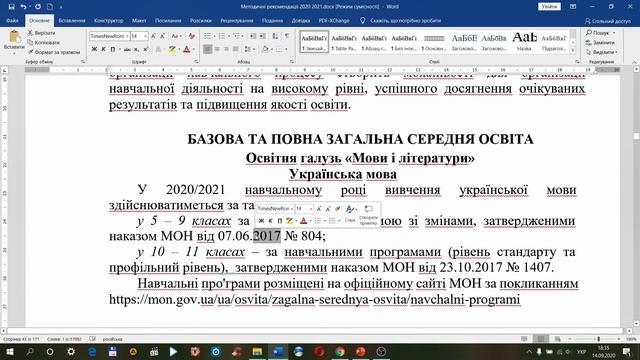
Task: Open Microsoft Edge from the taskbar
Action: click(92, 351)
